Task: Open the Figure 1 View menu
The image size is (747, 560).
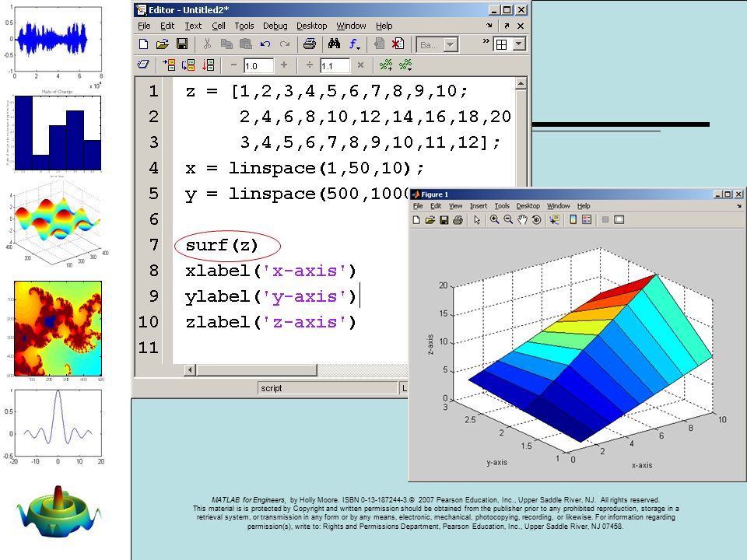Action: [455, 205]
